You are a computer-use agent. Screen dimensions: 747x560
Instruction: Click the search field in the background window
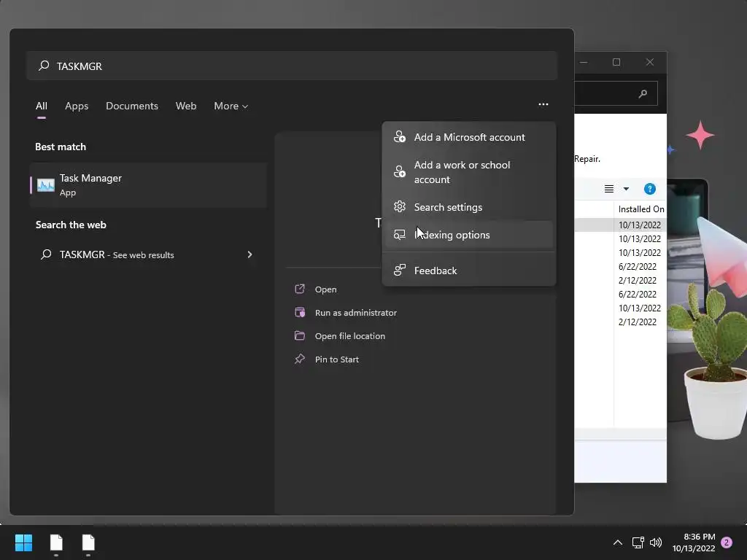click(616, 93)
